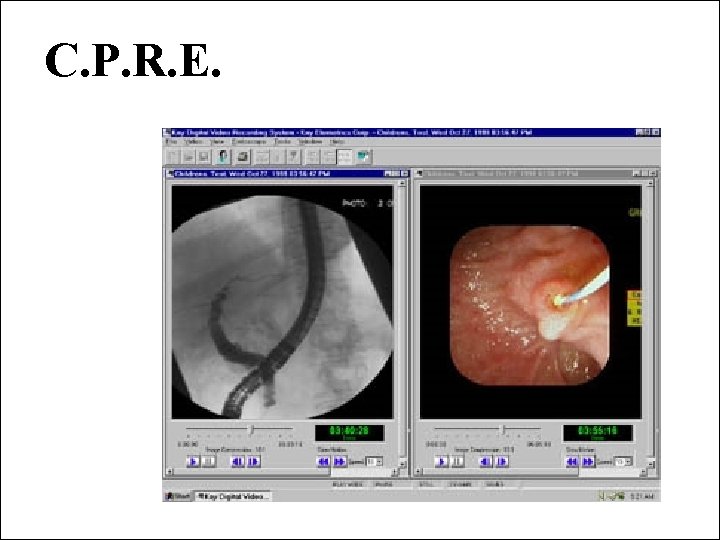Open the Help menu
Viewport: 720px width, 540px height.
[337, 142]
